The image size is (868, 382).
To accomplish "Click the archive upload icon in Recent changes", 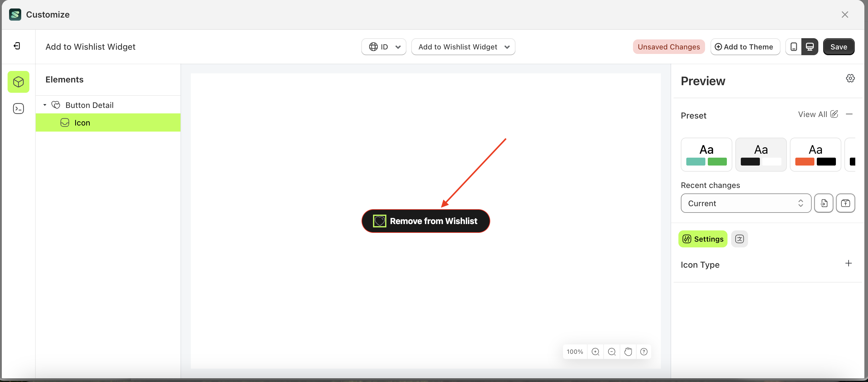I will tap(846, 203).
